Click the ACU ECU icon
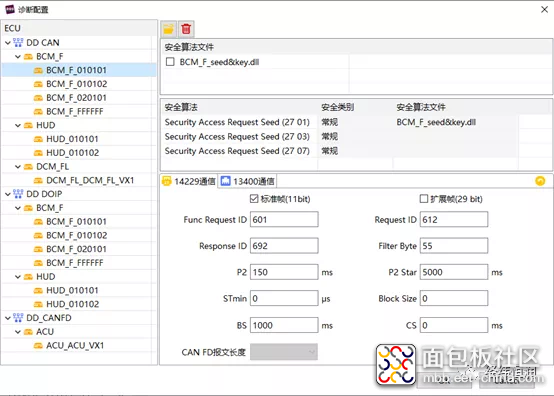 (28, 332)
